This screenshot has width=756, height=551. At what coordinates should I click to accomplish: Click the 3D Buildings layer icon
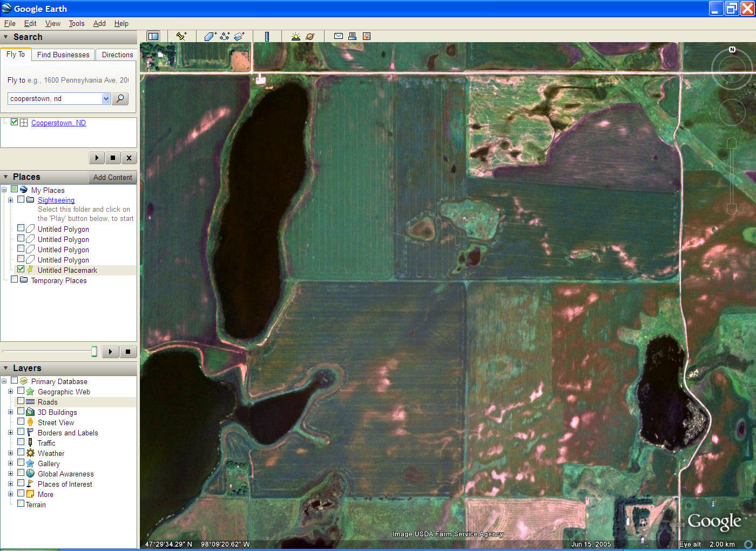click(x=30, y=412)
